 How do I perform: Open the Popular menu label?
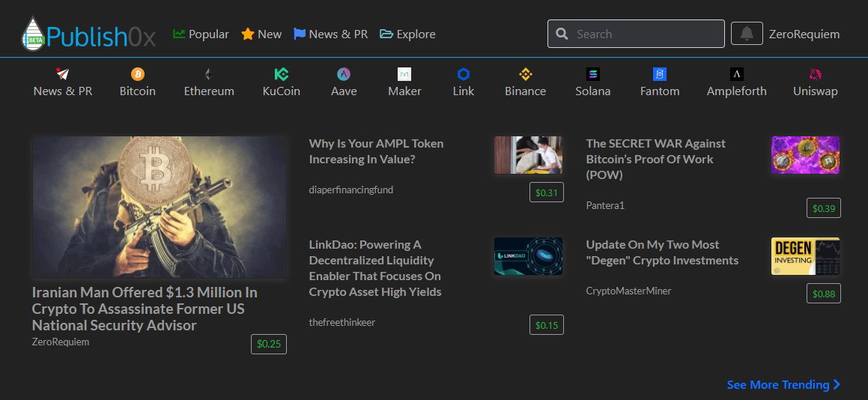tap(209, 34)
